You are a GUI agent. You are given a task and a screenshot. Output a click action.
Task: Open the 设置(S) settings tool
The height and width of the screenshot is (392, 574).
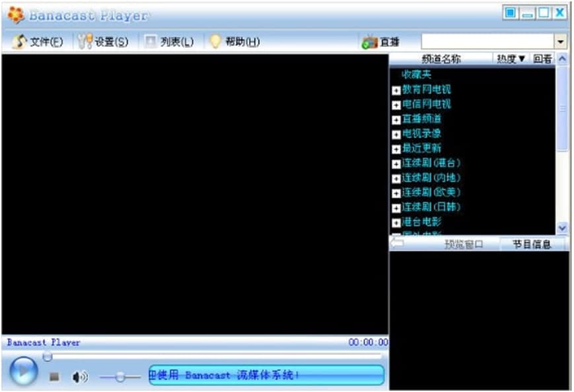pyautogui.click(x=85, y=40)
